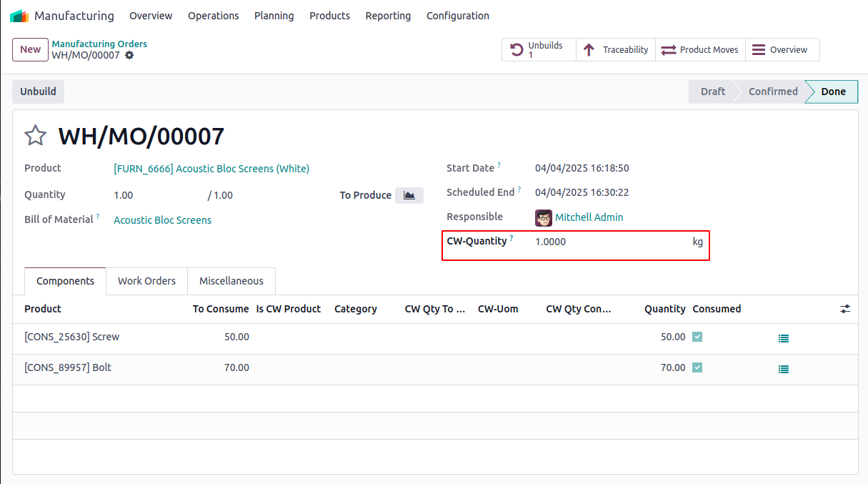The image size is (868, 484).
Task: Open the Unbuilds smart button
Action: click(539, 50)
